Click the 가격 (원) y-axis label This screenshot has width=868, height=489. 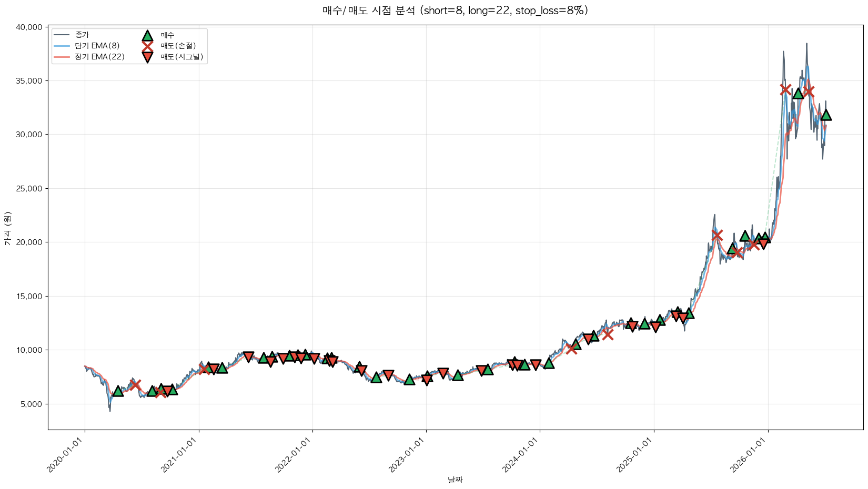tap(7, 228)
